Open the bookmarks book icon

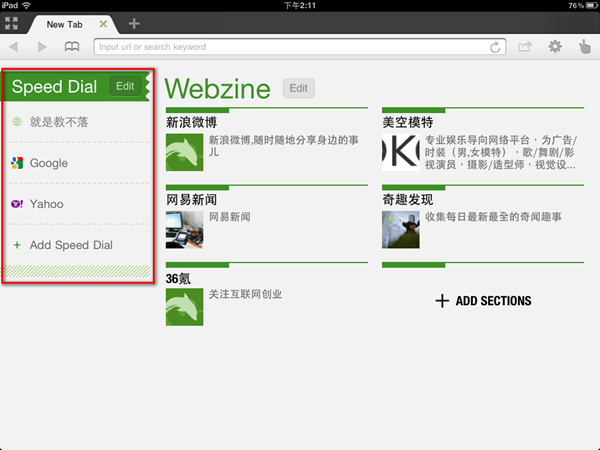pos(72,47)
